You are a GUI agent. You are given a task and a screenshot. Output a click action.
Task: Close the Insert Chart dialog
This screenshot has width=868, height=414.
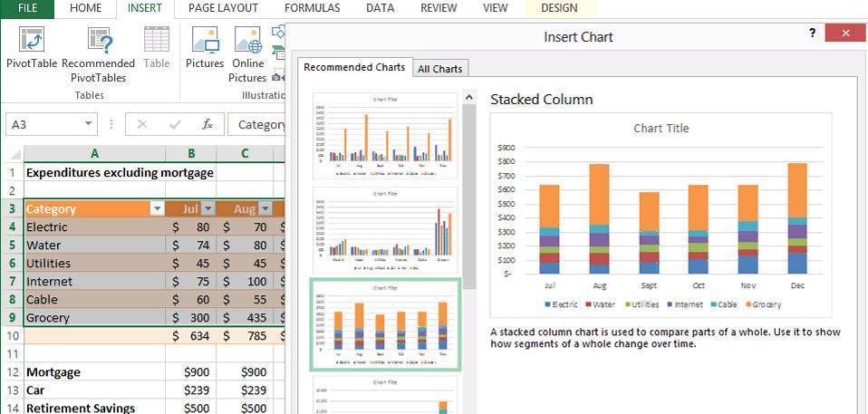coord(845,33)
